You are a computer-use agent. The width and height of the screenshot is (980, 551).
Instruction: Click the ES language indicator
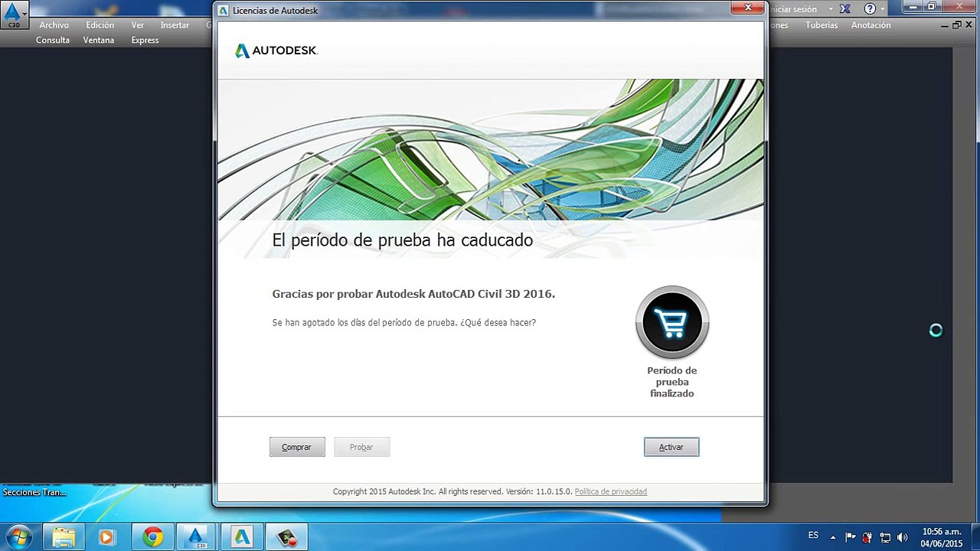click(x=813, y=536)
